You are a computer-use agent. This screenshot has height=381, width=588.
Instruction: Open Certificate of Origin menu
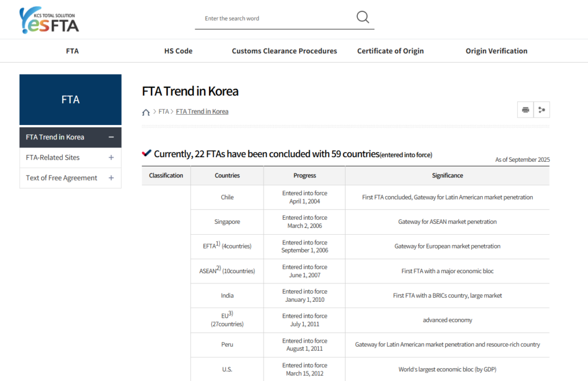point(390,51)
